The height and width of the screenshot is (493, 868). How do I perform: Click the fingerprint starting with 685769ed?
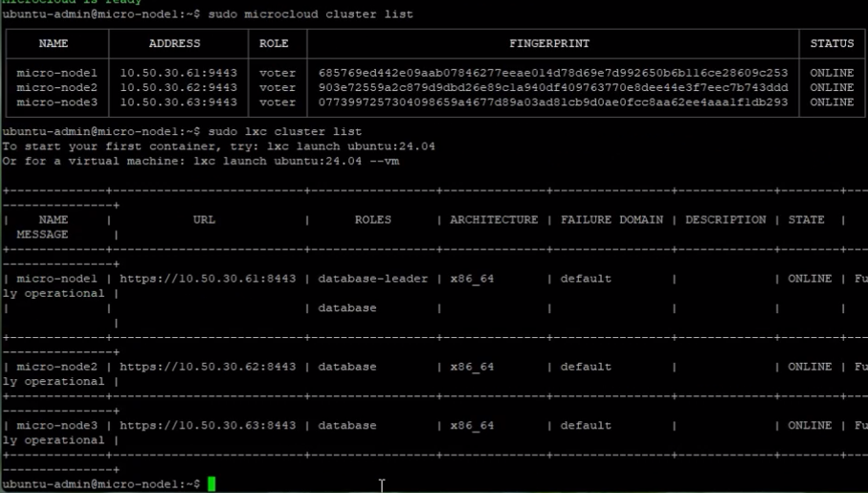[552, 73]
